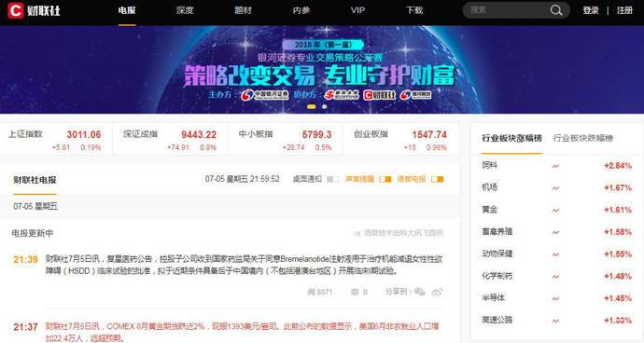Share the 21:39 telegraph to Weibo

click(437, 292)
